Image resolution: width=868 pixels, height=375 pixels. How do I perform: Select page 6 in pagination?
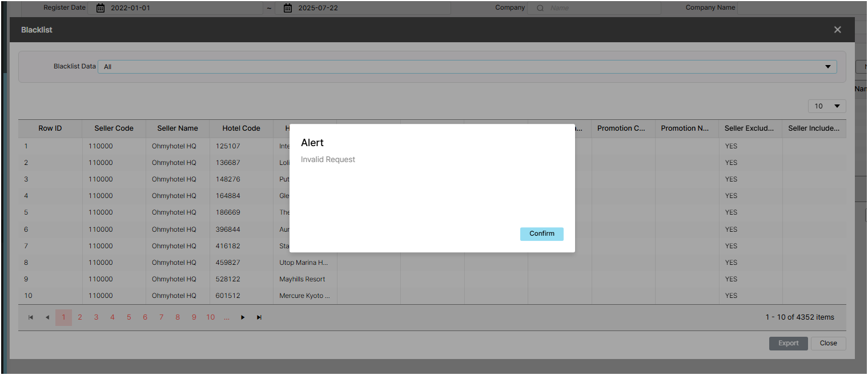tap(145, 317)
